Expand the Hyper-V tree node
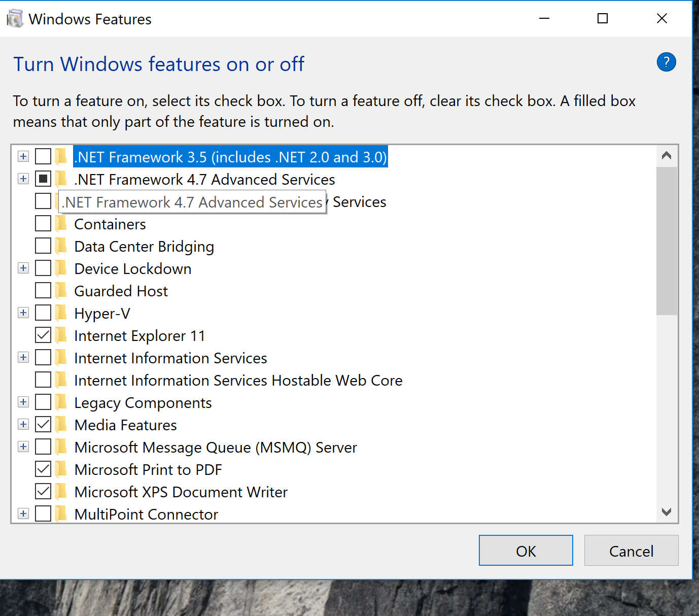 (23, 313)
